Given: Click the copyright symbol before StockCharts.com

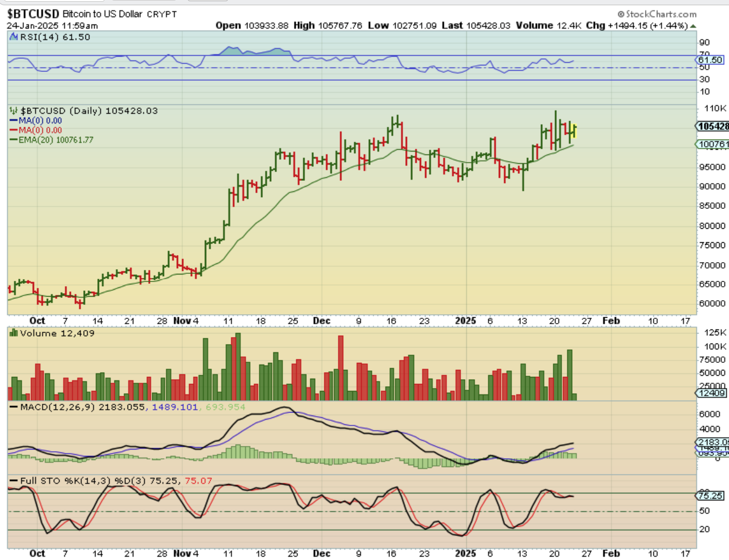Looking at the screenshot, I should pos(621,14).
